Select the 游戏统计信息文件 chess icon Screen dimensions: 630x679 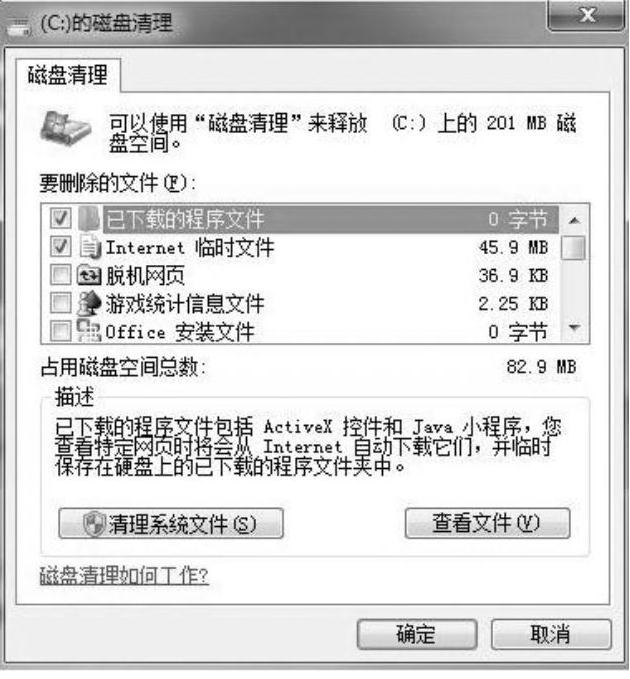[x=89, y=303]
